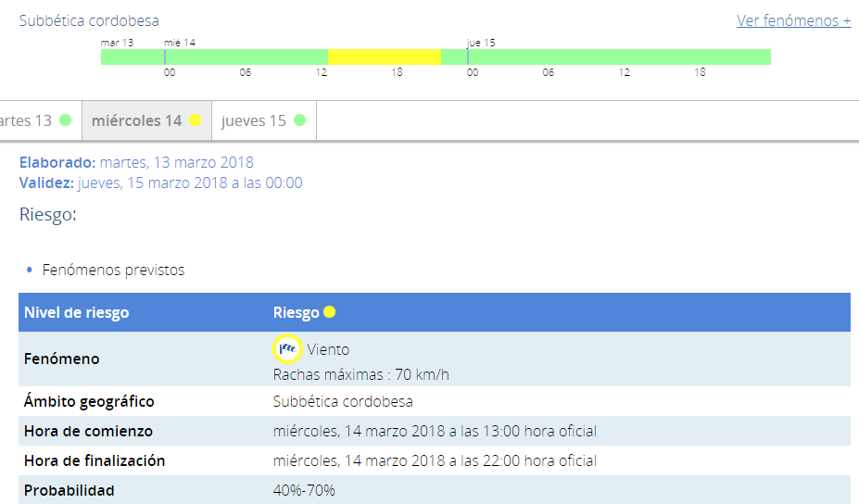Select the 'Subbética cordobesa' page heading
Screen dimensions: 859x504
[89, 20]
